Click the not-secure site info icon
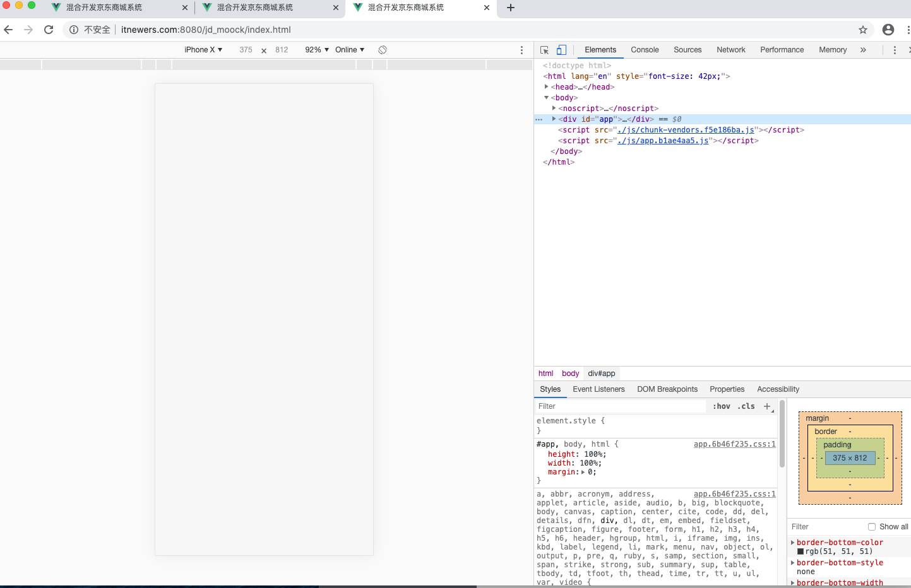This screenshot has width=911, height=588. click(74, 30)
